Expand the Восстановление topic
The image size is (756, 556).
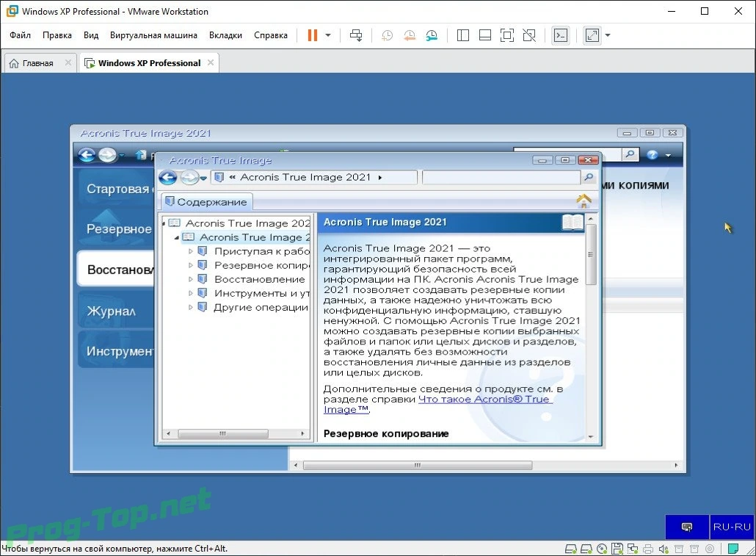[190, 279]
